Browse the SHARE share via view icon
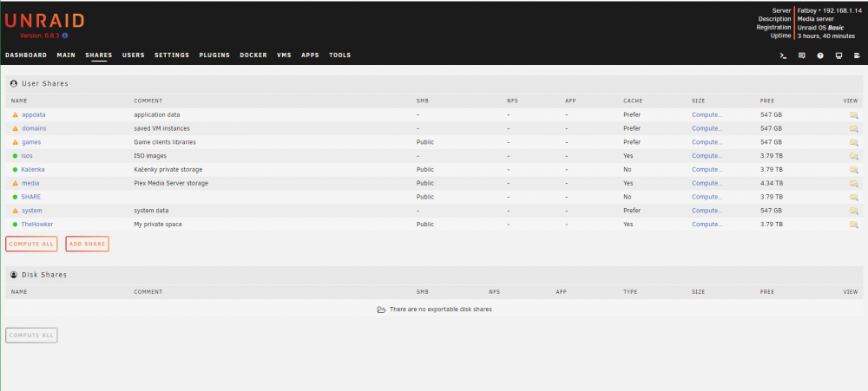 pos(853,197)
